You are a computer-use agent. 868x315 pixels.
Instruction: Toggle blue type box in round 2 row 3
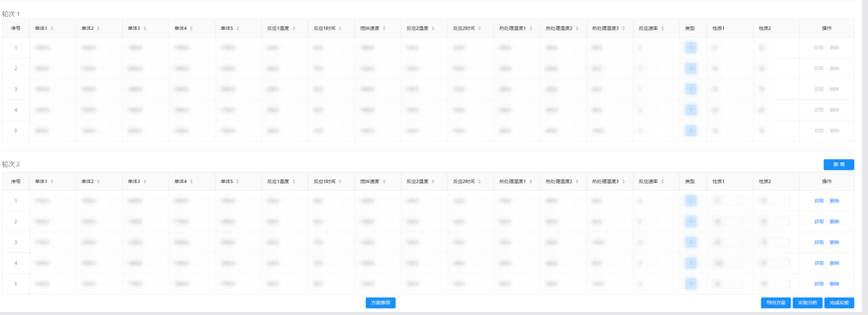691,243
